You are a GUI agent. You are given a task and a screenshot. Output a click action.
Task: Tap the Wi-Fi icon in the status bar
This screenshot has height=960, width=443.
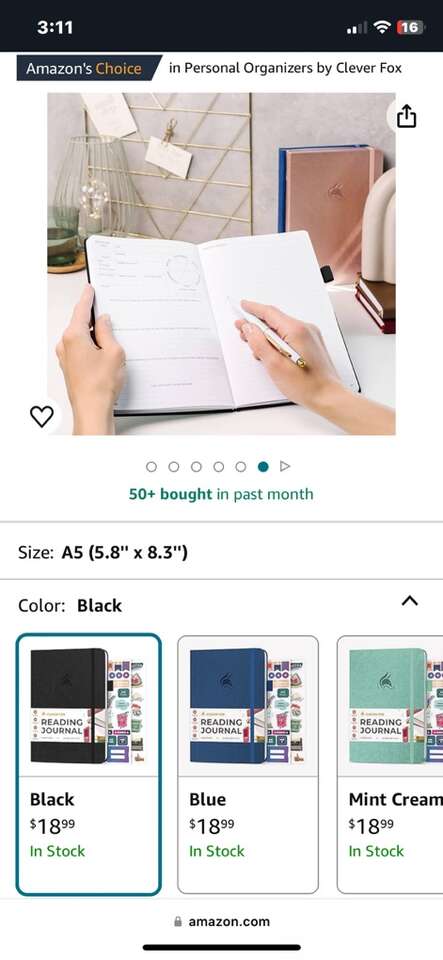(382, 27)
